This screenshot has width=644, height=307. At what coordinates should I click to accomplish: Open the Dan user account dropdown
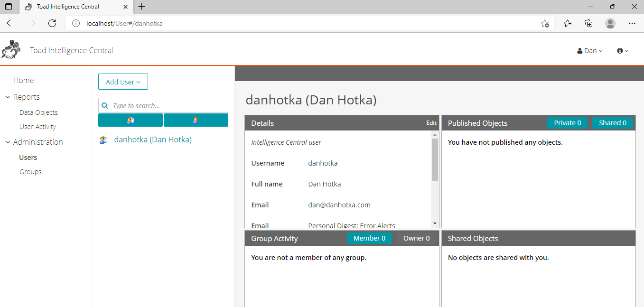tap(590, 51)
